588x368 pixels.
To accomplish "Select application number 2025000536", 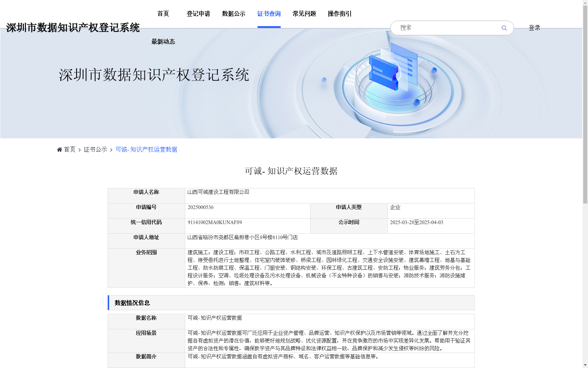I will click(201, 207).
